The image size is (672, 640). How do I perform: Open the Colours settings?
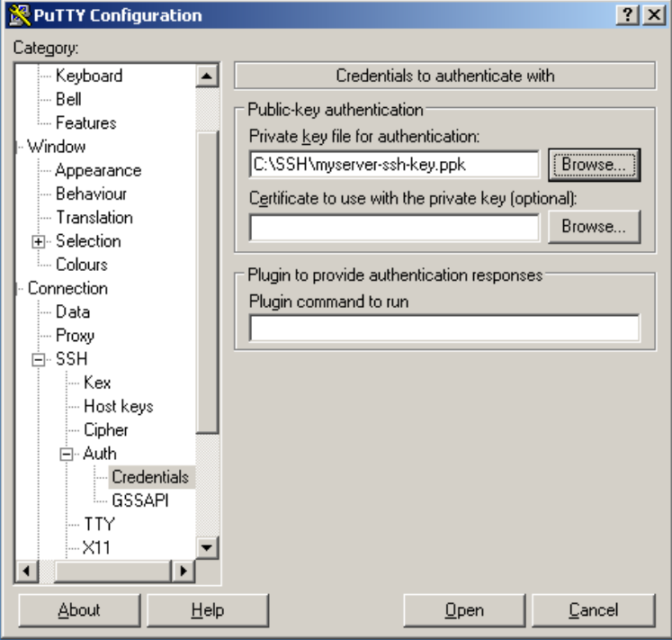point(82,265)
